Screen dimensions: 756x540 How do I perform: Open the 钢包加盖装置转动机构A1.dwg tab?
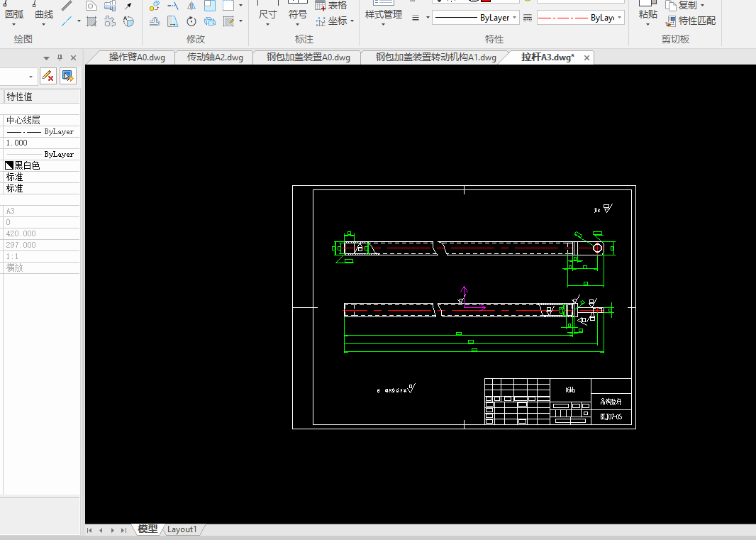click(x=436, y=57)
